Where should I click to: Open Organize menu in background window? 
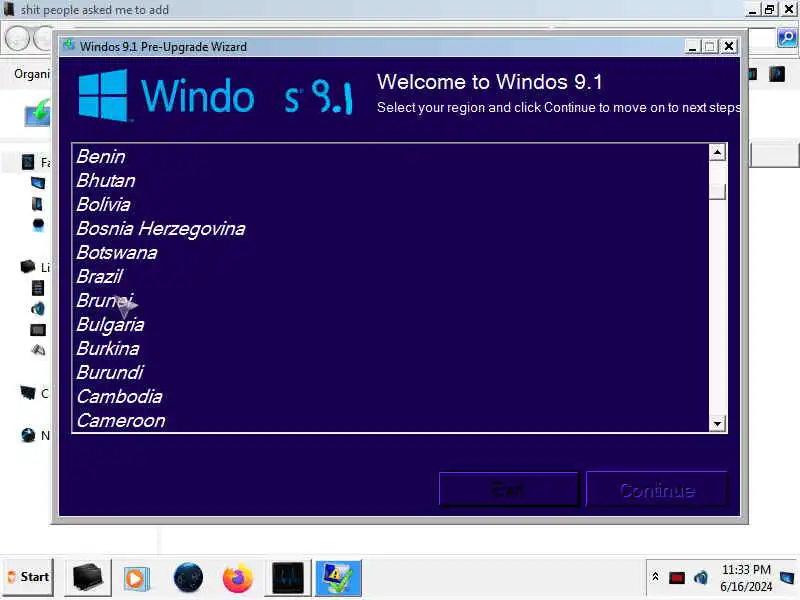(32, 74)
